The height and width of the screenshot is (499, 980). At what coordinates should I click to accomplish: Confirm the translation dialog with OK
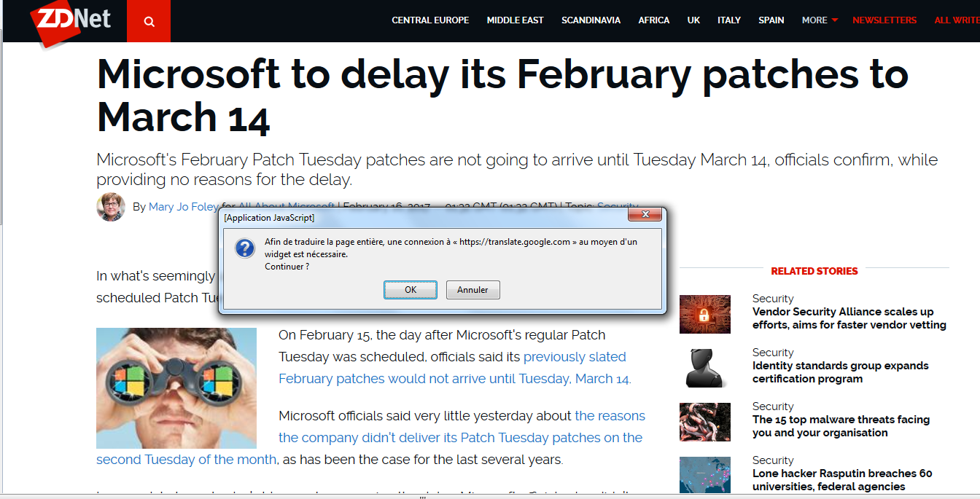tap(411, 290)
